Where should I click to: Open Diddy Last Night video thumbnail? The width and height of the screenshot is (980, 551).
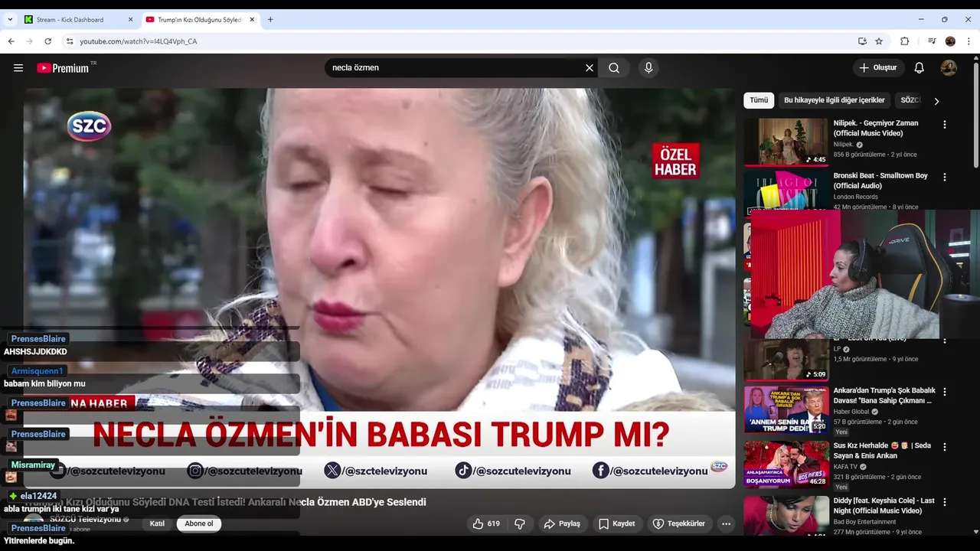[x=786, y=514]
